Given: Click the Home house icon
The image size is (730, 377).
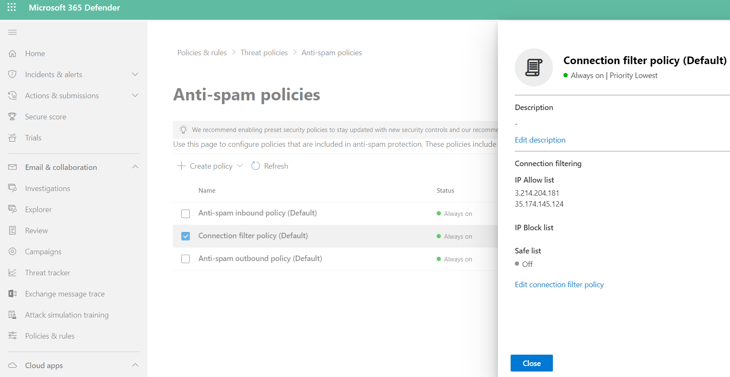Looking at the screenshot, I should [13, 54].
